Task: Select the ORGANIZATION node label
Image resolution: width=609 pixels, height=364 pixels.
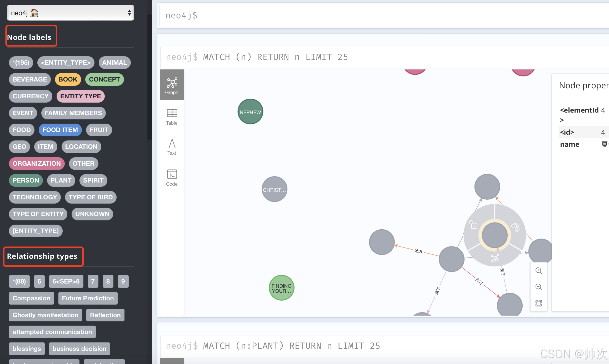Action: (37, 164)
